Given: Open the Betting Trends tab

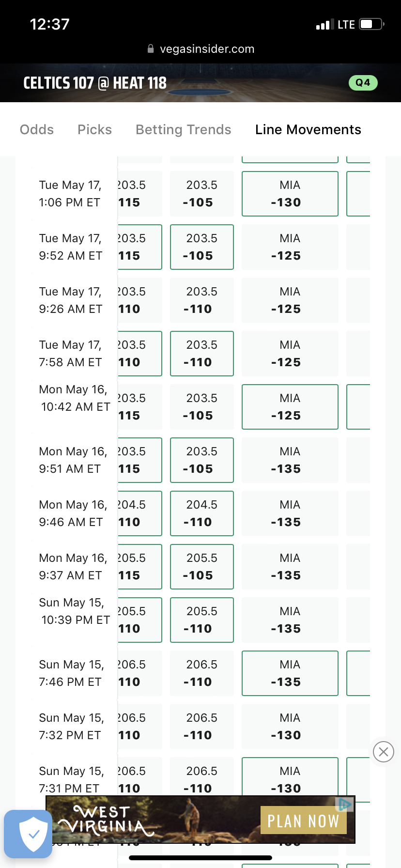Looking at the screenshot, I should click(x=183, y=129).
